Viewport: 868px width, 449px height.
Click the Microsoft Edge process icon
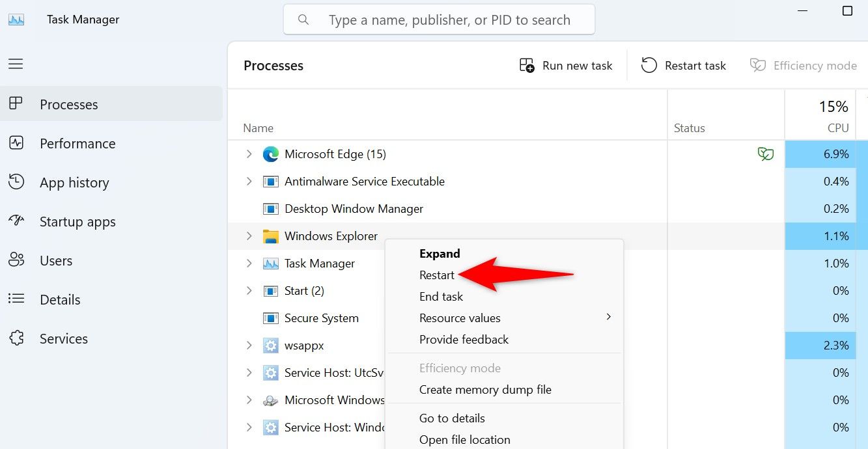(x=270, y=154)
